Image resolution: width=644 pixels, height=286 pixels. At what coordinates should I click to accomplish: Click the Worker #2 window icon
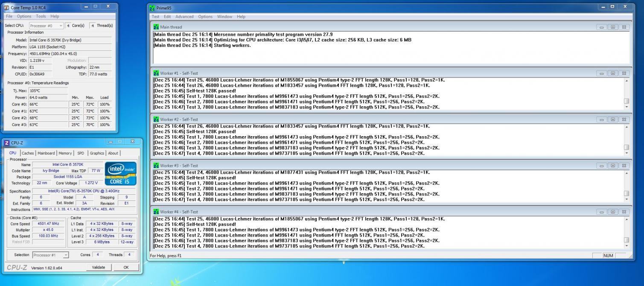(x=156, y=119)
